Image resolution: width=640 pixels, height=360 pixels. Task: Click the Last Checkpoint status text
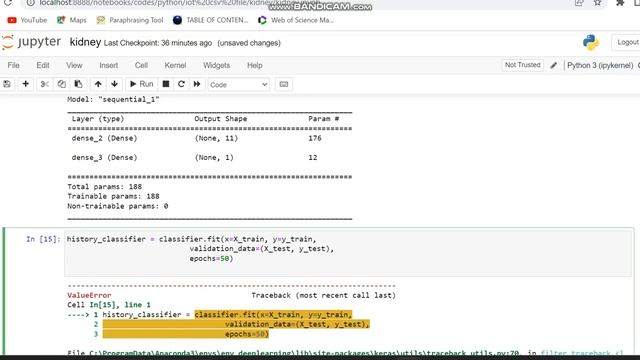pyautogui.click(x=158, y=43)
